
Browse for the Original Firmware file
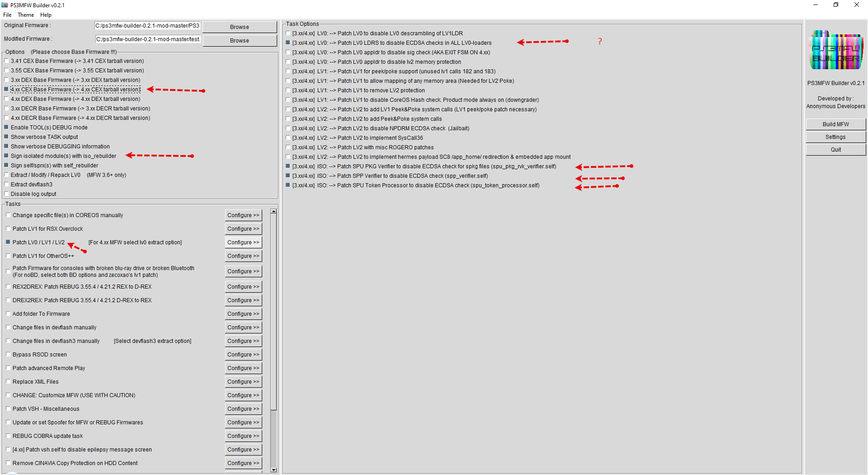pyautogui.click(x=240, y=27)
